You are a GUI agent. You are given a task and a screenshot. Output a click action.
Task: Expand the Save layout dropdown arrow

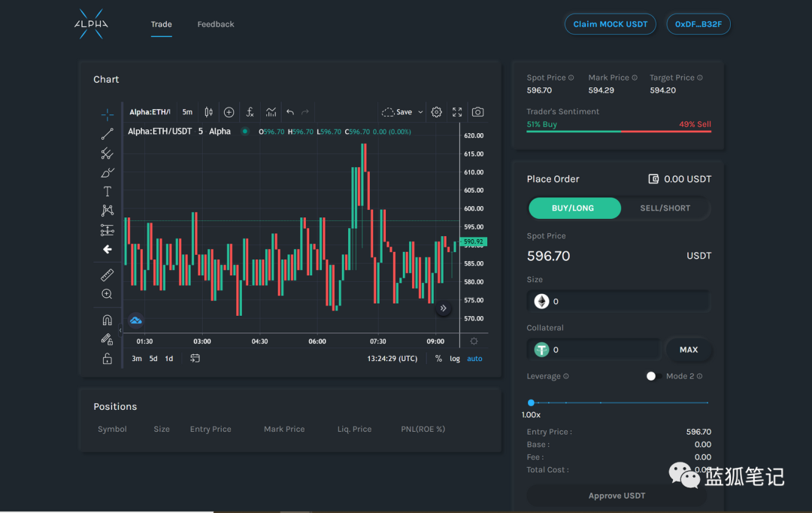(x=420, y=112)
